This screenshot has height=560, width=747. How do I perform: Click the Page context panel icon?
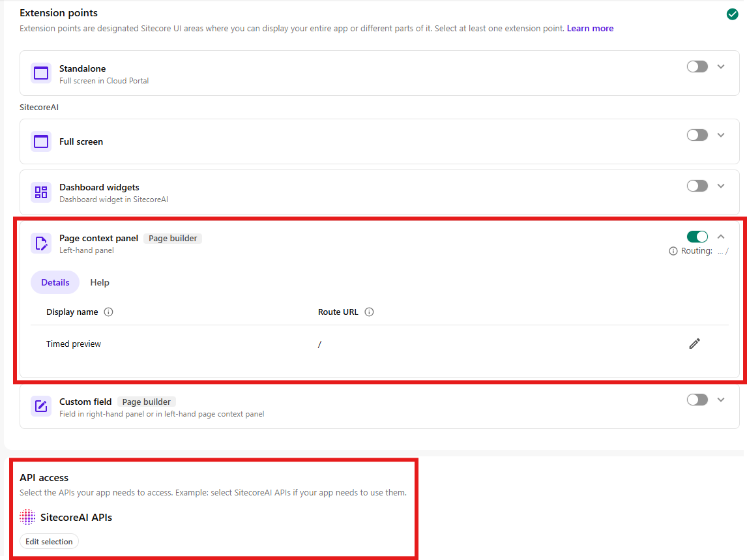click(x=41, y=243)
